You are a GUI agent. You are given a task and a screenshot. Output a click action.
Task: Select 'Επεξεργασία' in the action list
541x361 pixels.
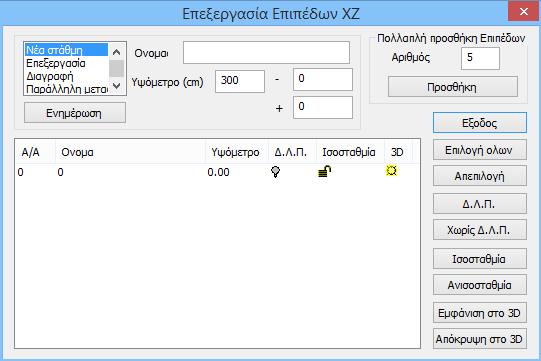coord(66,63)
